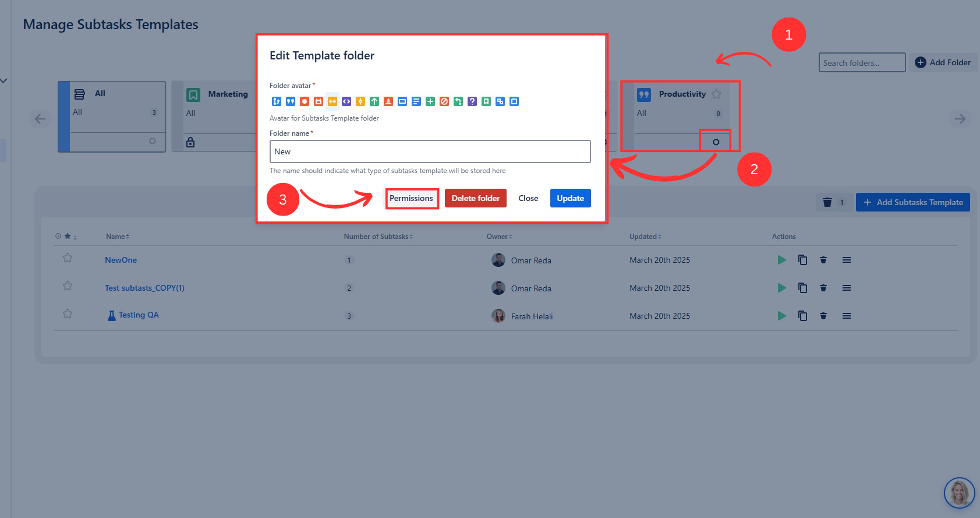Toggle favorite star on Testing QA row
The width and height of the screenshot is (980, 518).
coord(68,314)
